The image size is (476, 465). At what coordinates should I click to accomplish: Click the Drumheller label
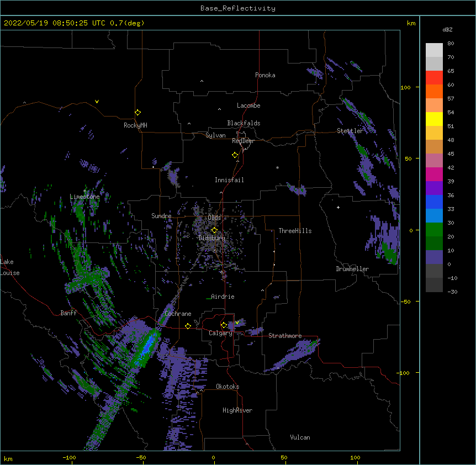tap(352, 269)
